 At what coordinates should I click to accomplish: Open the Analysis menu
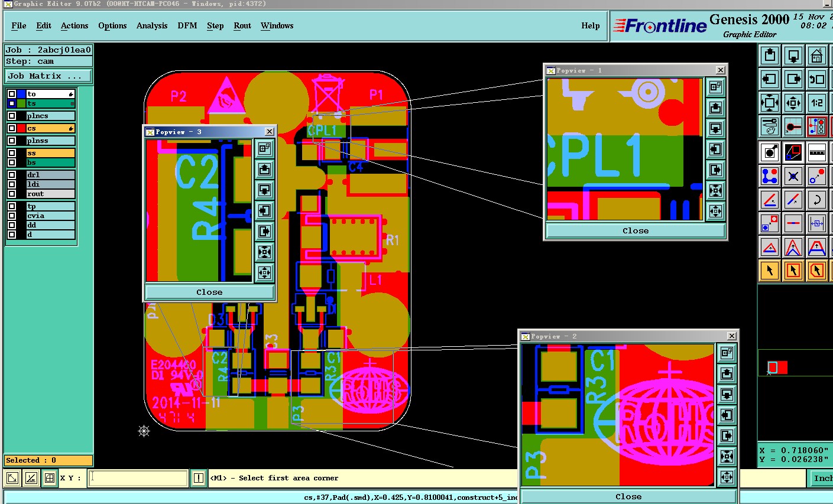tap(152, 25)
